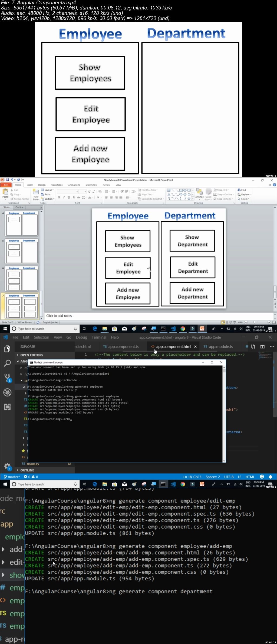Expand the OUTLINE section in Explorer
This screenshot has height=644, width=277.
tap(27, 470)
